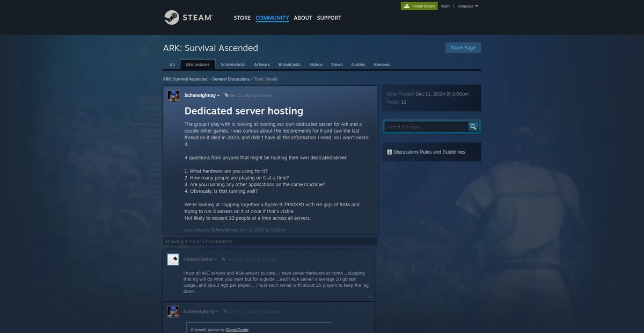Click the login link
Viewport: 644px width, 333px height.
pyautogui.click(x=445, y=6)
